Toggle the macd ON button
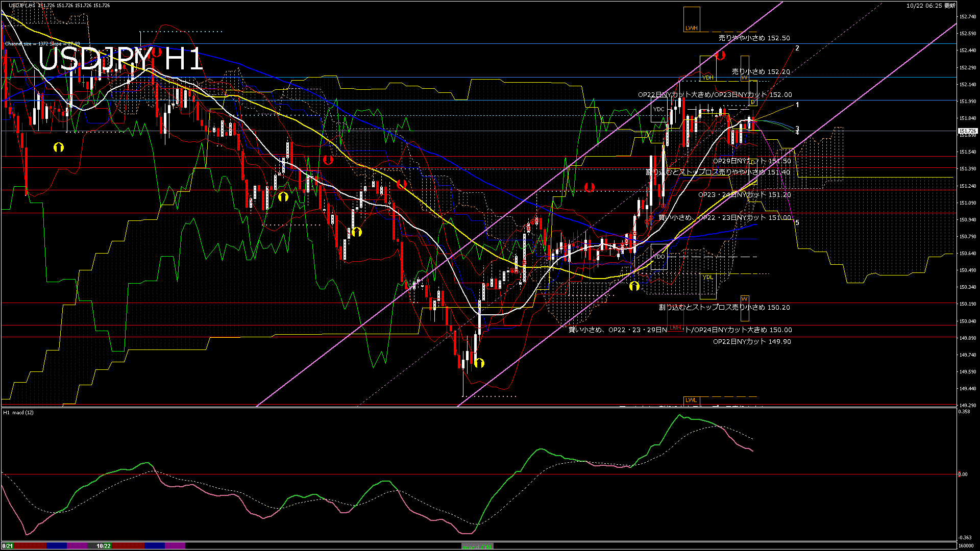This screenshot has width=980, height=551. point(477,546)
